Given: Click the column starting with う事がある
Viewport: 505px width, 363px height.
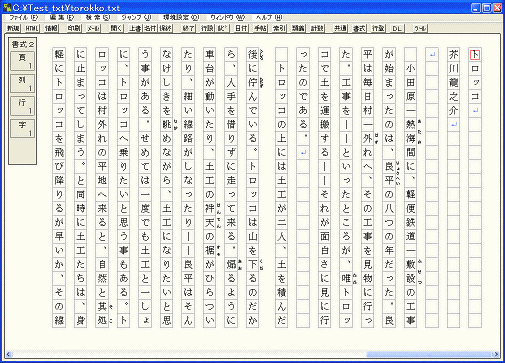Looking at the screenshot, I should (145, 188).
